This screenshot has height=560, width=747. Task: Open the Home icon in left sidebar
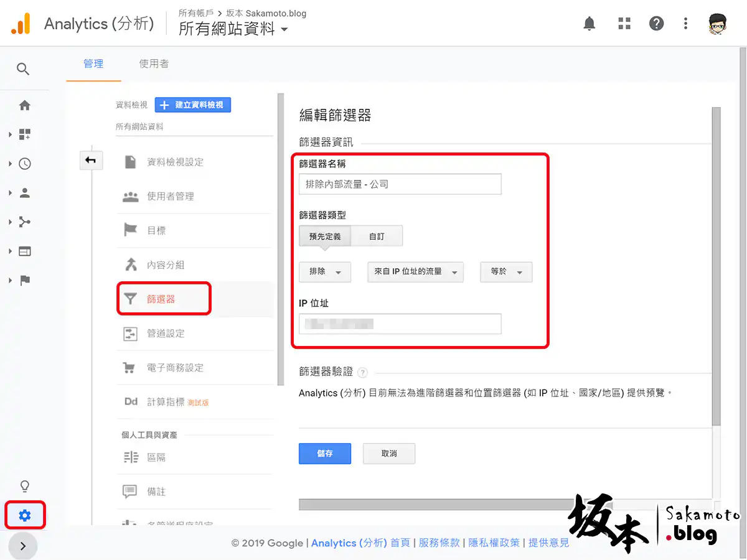24,105
